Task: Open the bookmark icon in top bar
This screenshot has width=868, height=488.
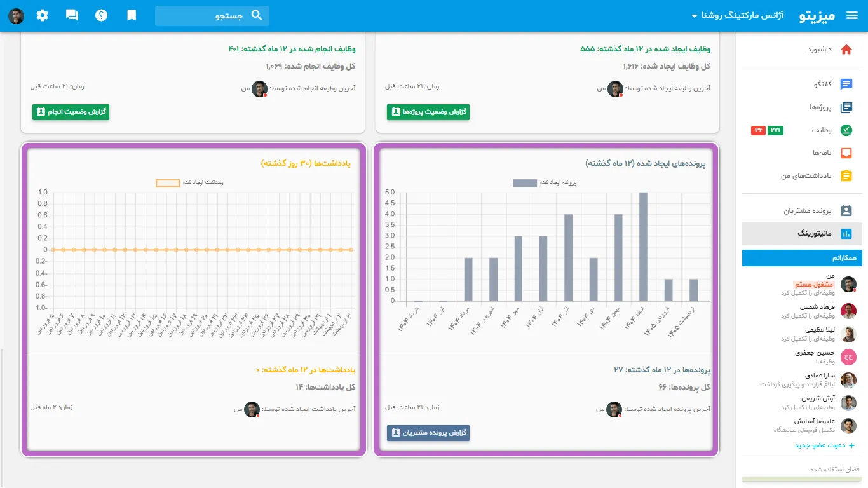Action: click(132, 15)
